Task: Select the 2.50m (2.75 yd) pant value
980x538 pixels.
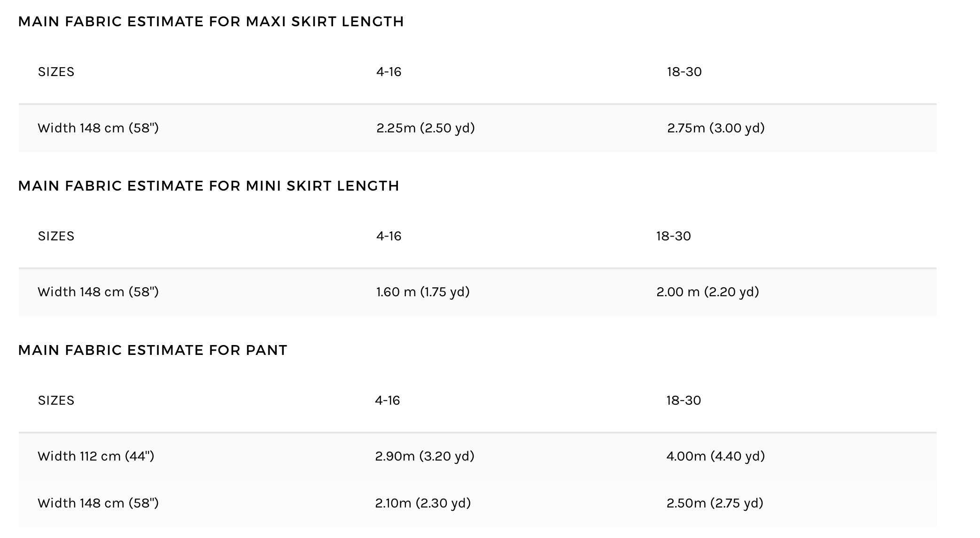Action: (x=715, y=503)
